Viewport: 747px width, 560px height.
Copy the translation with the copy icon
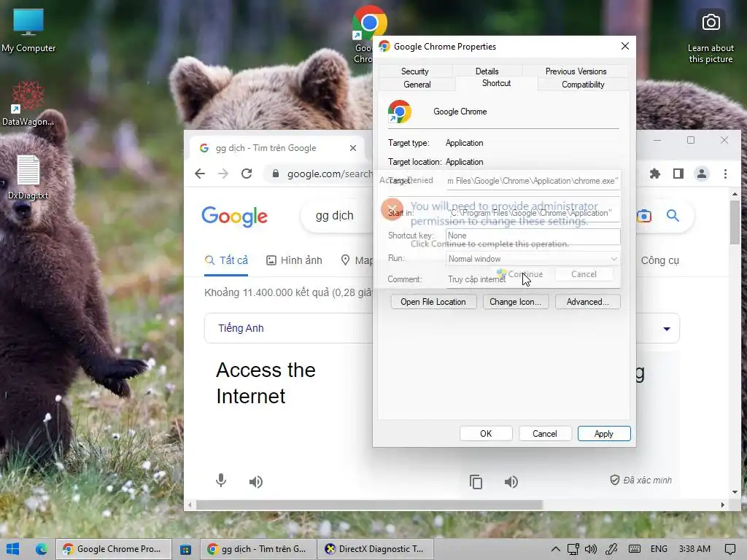coord(476,482)
